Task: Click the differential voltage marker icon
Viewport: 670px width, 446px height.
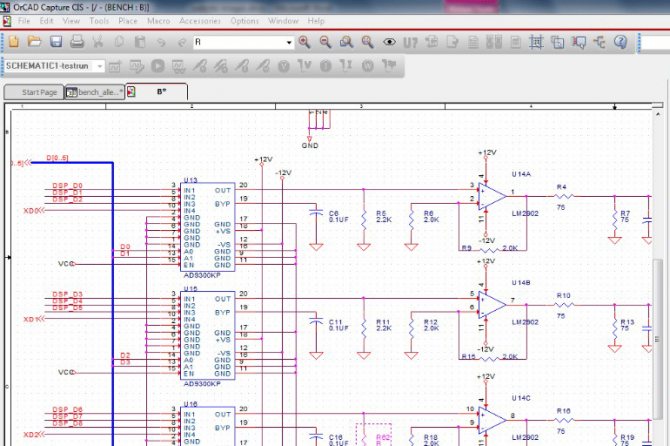Action: click(x=220, y=66)
